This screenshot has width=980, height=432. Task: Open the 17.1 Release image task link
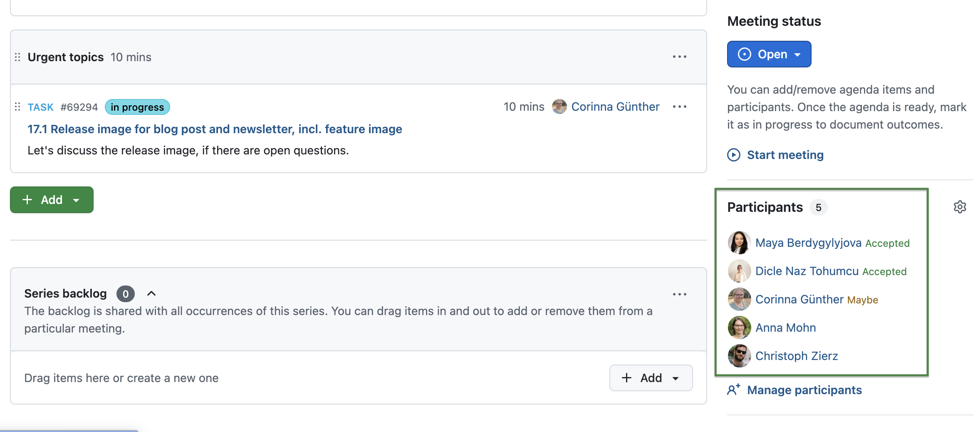coord(215,129)
